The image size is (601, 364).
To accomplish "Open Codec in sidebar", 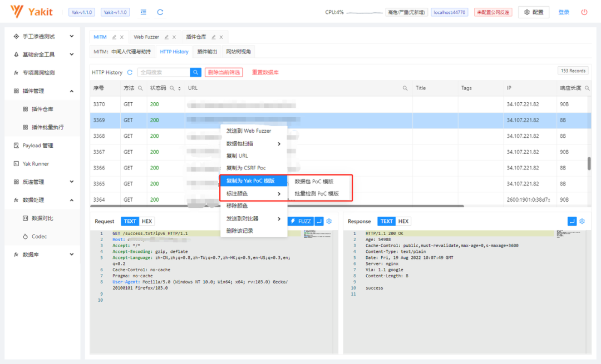I will (x=42, y=237).
